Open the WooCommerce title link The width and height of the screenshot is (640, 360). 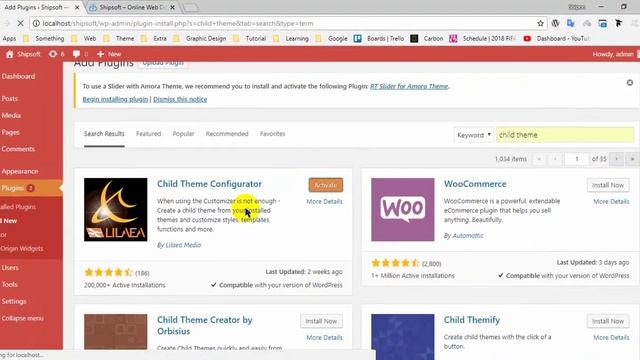click(x=475, y=184)
